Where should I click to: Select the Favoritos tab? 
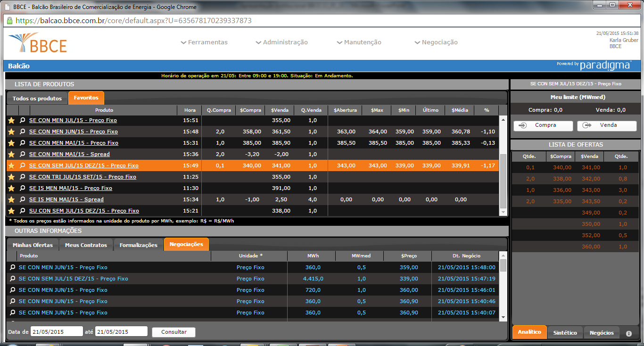pyautogui.click(x=86, y=98)
